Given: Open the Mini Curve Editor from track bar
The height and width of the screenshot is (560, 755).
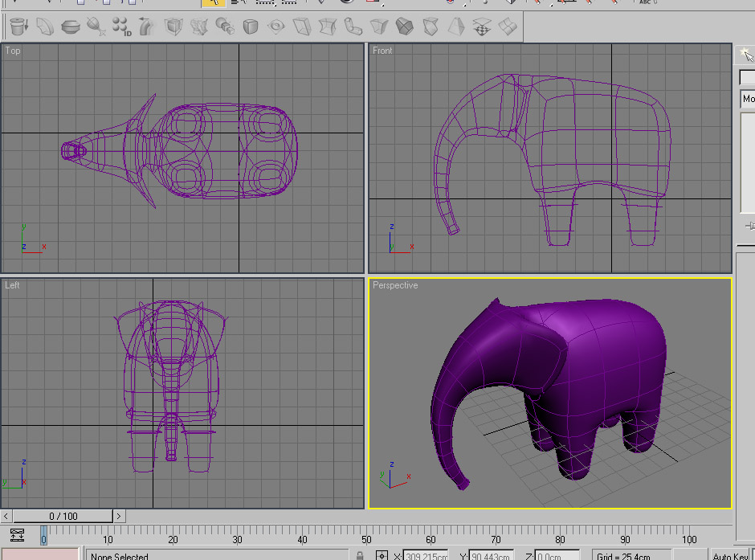Looking at the screenshot, I should point(18,535).
